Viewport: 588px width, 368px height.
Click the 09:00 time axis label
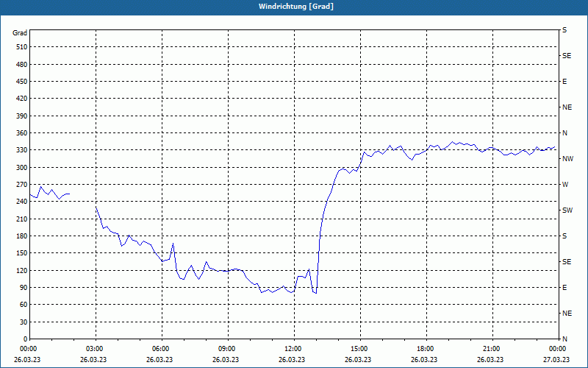tap(227, 349)
